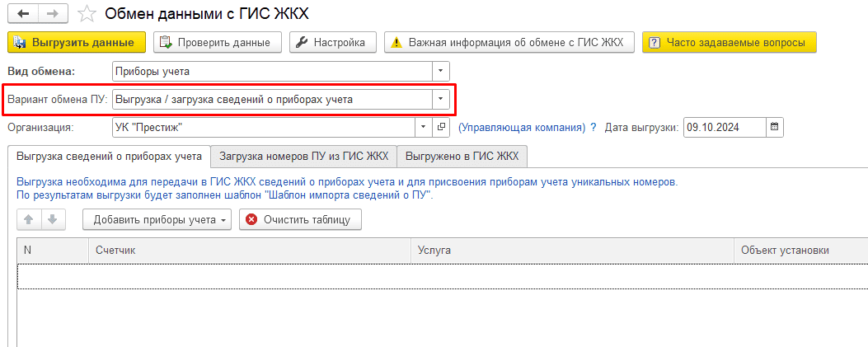Viewport: 868px width, 347px height.
Task: Expand the Вариант обмена ПУ dropdown
Action: tap(441, 100)
